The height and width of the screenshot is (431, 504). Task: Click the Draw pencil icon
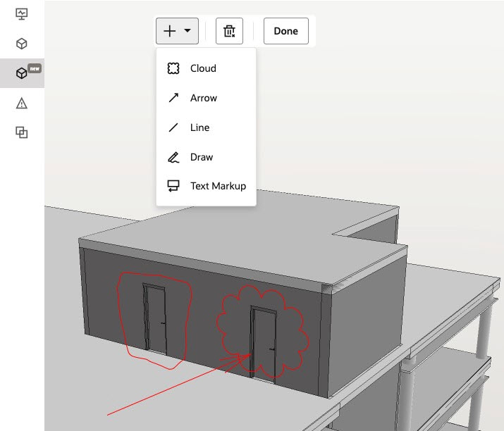(x=173, y=157)
